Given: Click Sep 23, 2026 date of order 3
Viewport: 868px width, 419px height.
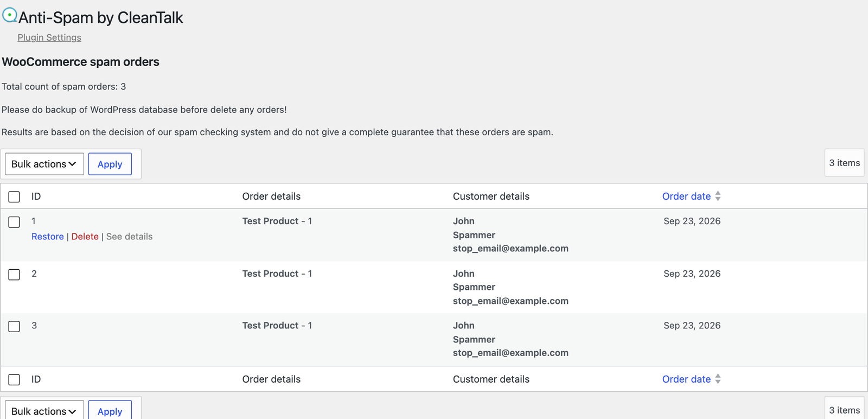Looking at the screenshot, I should [x=692, y=326].
